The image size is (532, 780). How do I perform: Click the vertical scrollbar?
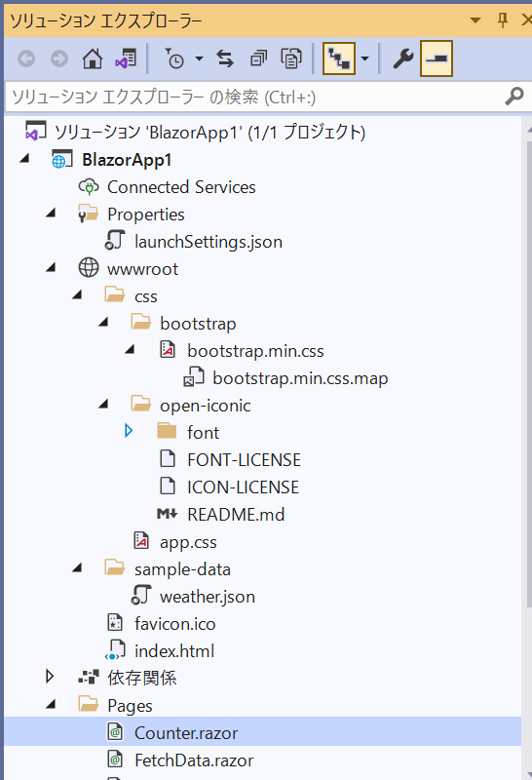(x=528, y=373)
